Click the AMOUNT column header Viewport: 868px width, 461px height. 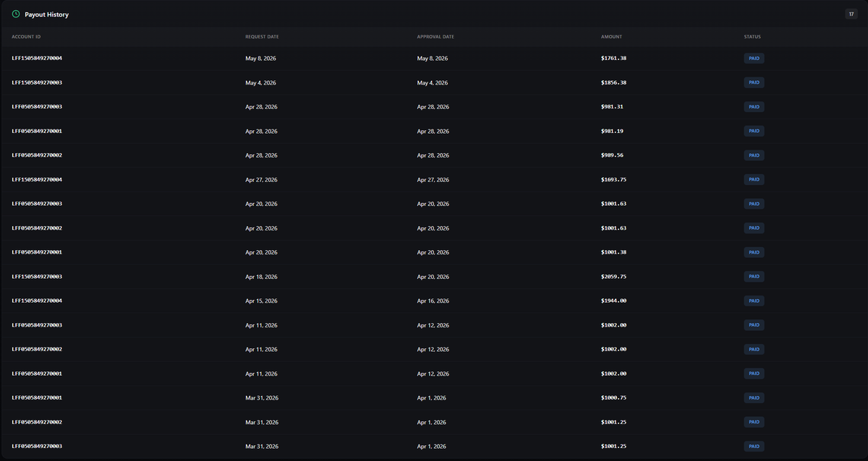coord(611,37)
